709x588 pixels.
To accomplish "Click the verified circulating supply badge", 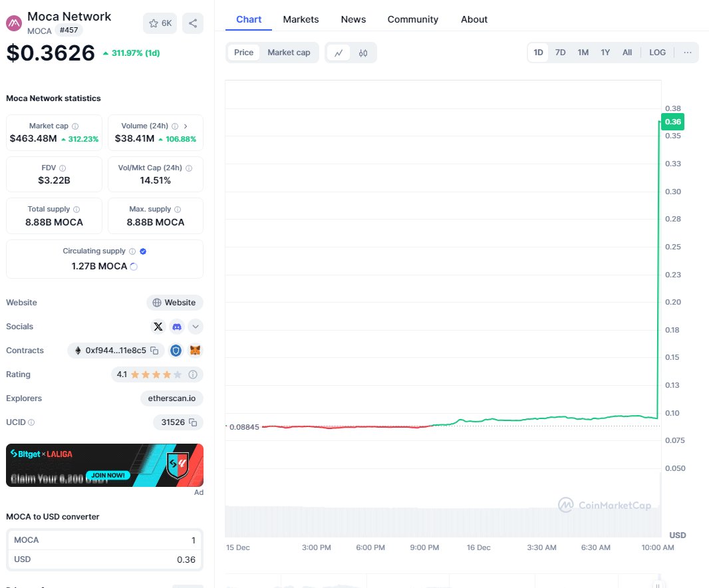I will 143,251.
